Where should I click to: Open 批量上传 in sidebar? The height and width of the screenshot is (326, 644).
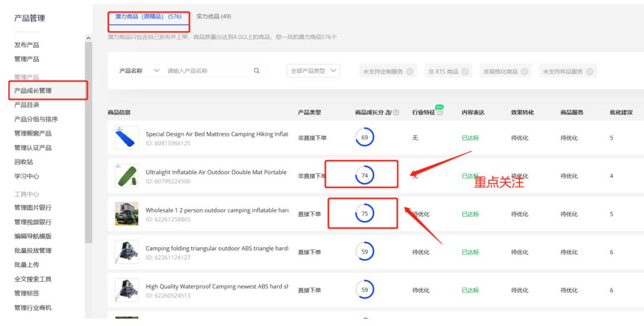[27, 265]
